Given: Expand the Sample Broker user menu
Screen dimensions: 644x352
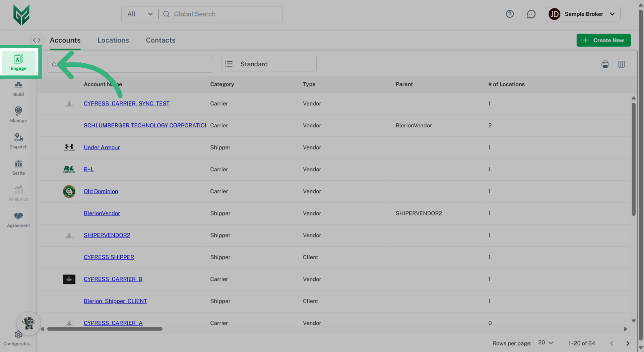Looking at the screenshot, I should [582, 14].
